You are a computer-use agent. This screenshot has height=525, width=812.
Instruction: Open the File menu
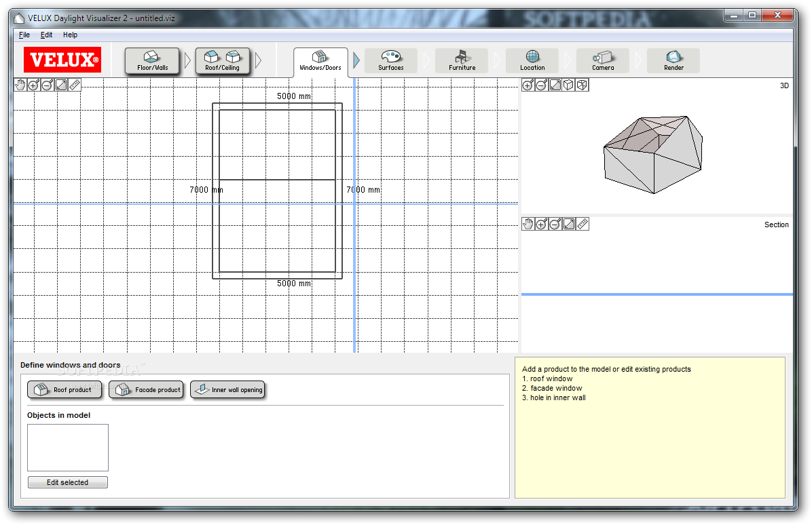(x=24, y=35)
